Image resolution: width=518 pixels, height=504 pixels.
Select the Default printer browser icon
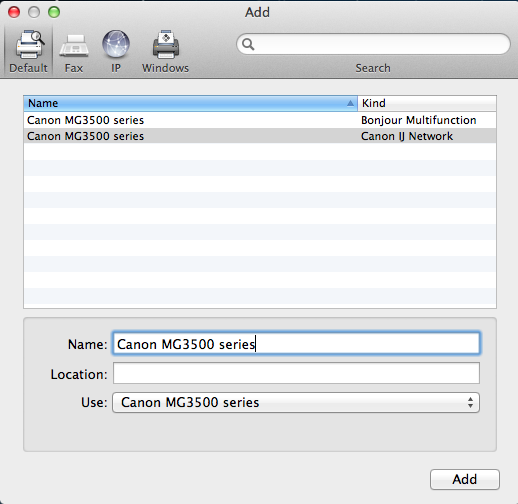(x=30, y=44)
